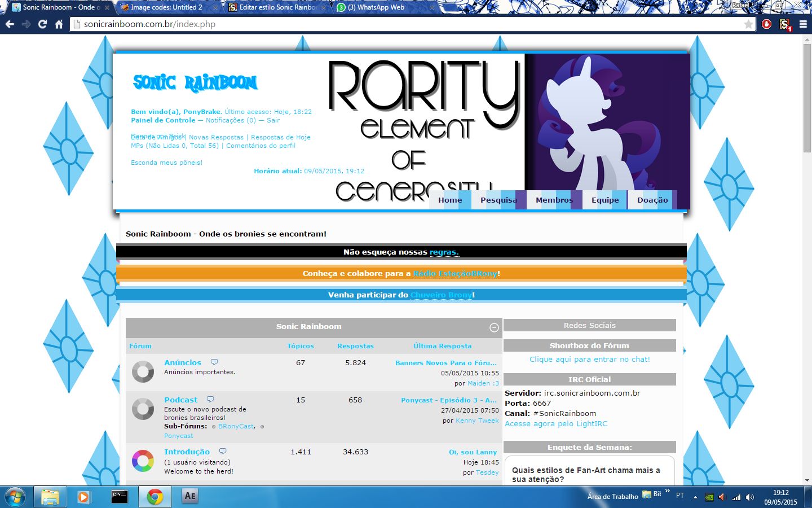
Task: Open the Anúncios forum link
Action: click(183, 362)
